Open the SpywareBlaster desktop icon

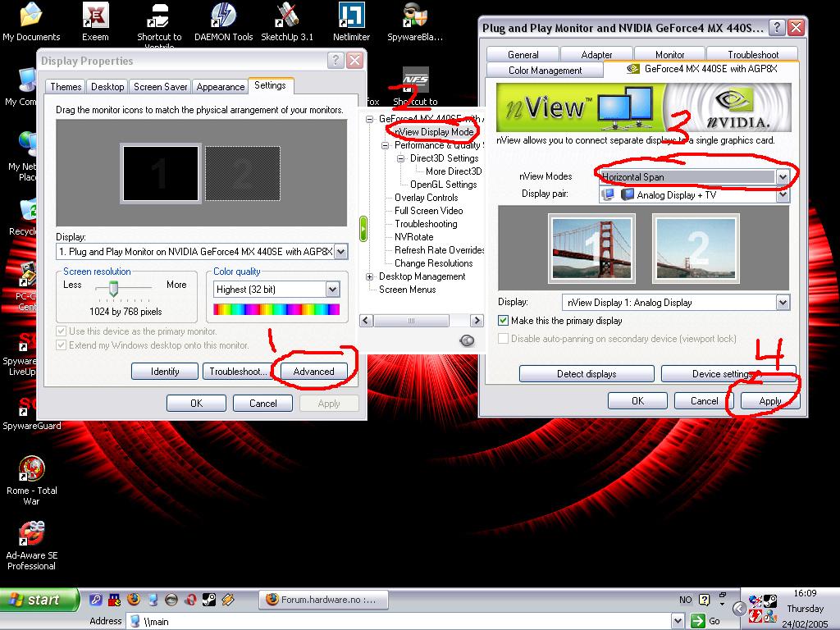click(415, 21)
